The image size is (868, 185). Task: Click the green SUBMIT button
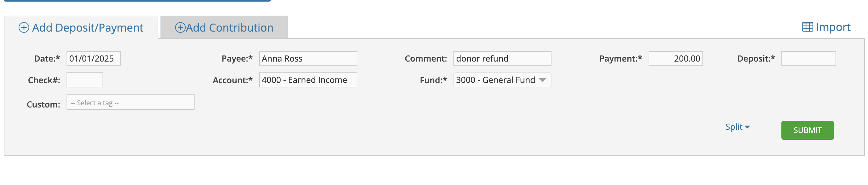click(808, 130)
